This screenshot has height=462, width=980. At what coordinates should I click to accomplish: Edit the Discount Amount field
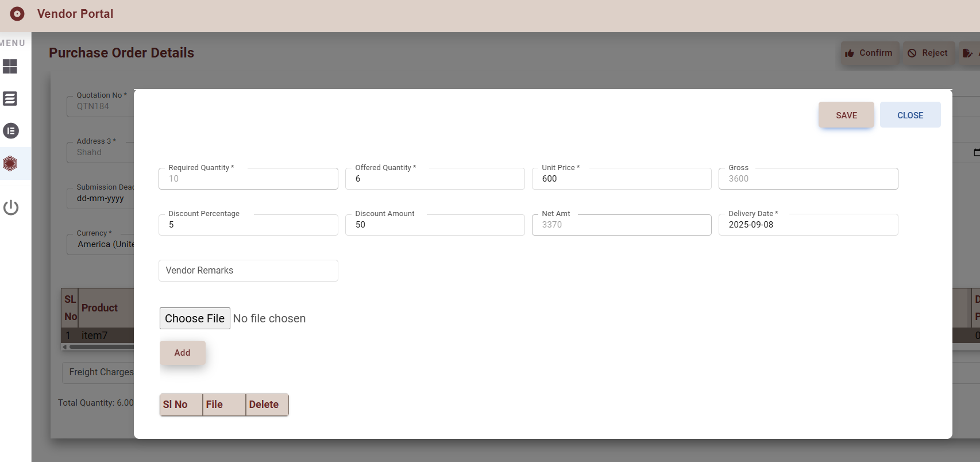pyautogui.click(x=434, y=225)
